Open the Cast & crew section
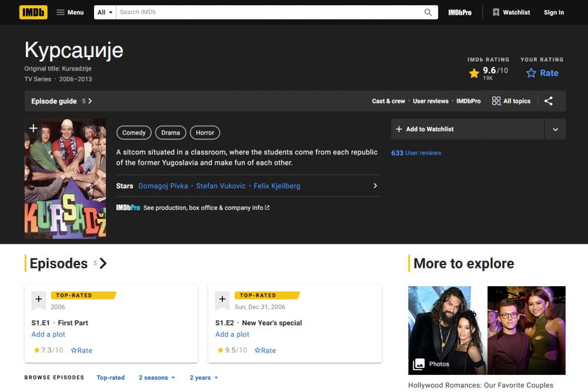Image resolution: width=588 pixels, height=392 pixels. click(x=388, y=101)
